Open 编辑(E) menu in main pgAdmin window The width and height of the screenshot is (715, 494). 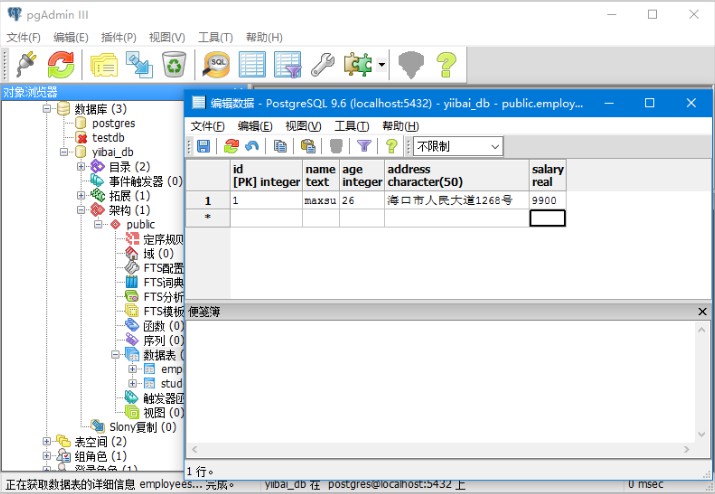click(x=71, y=37)
